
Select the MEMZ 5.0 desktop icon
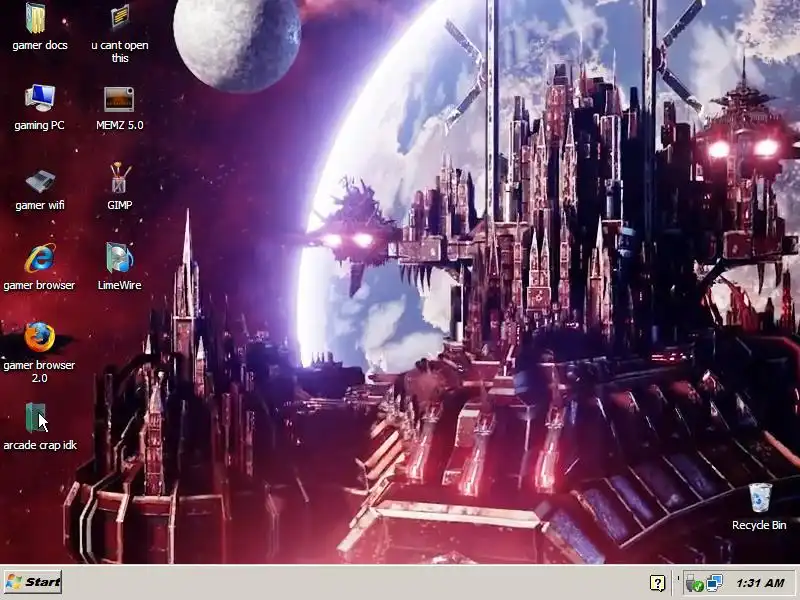point(119,99)
